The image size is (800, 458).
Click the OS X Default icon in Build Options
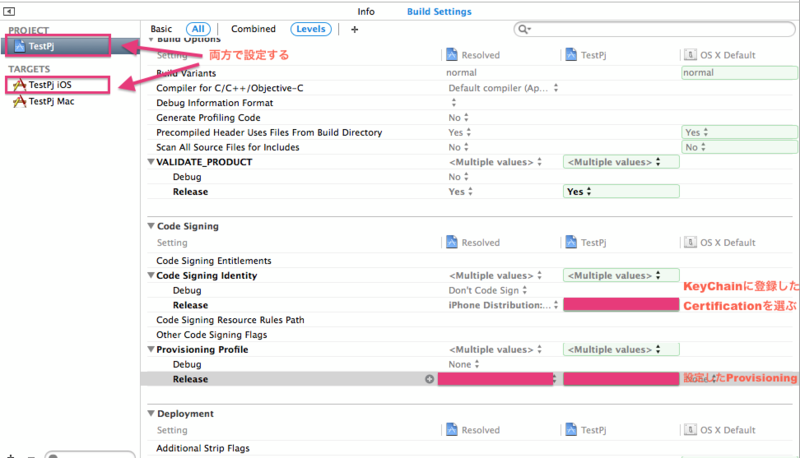(x=690, y=54)
